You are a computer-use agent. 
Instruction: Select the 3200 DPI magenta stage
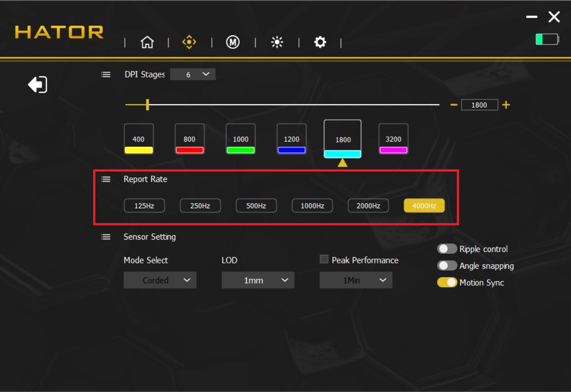tap(393, 139)
